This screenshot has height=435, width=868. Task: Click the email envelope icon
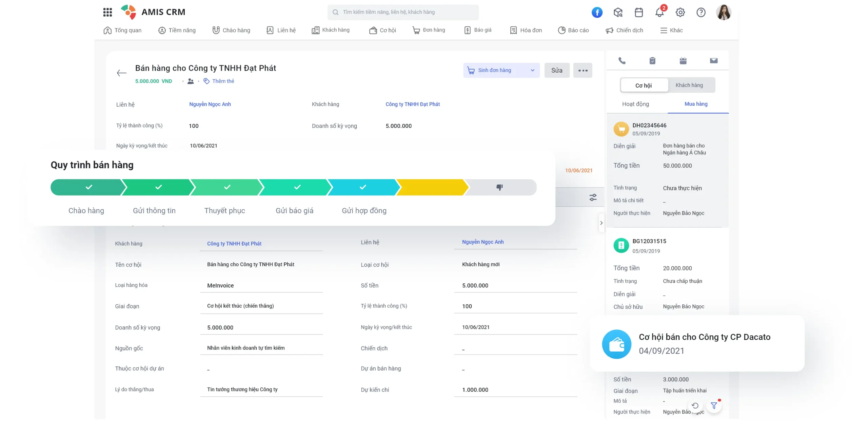pyautogui.click(x=713, y=61)
